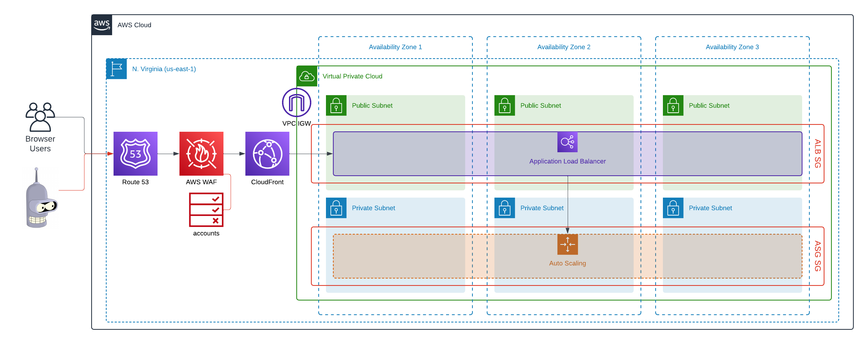
Task: Select the Availability Zone 2 label
Action: [564, 47]
